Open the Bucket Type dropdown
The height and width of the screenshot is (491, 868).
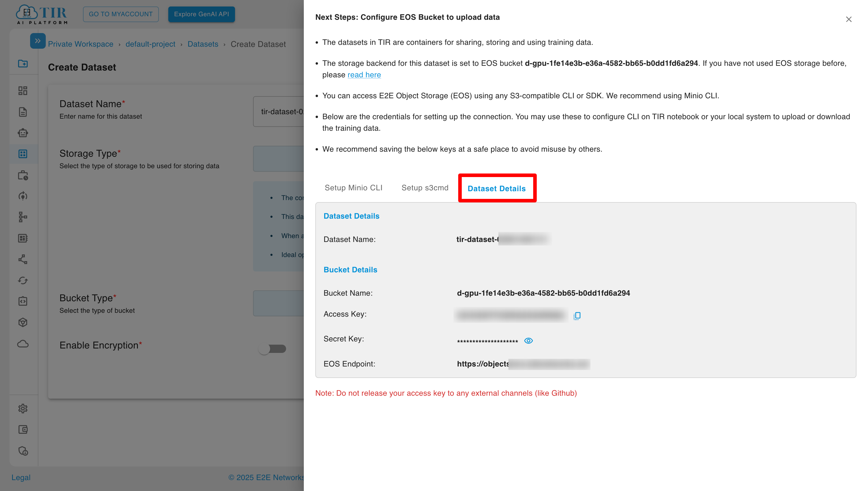point(279,303)
